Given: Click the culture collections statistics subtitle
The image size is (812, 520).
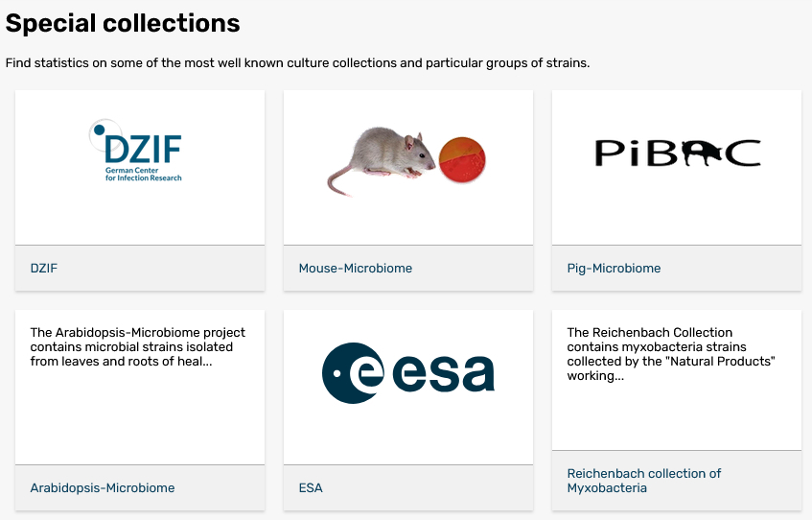Looking at the screenshot, I should (x=297, y=63).
